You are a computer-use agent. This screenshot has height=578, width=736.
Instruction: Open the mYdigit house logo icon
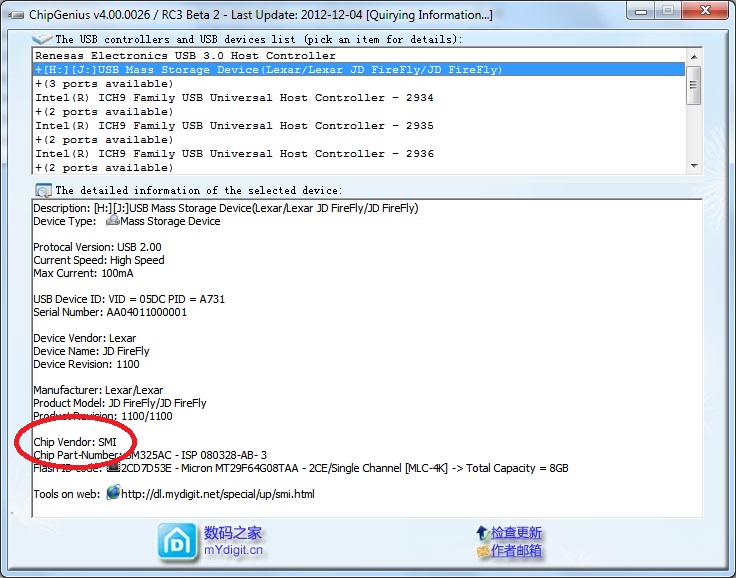pyautogui.click(x=177, y=542)
